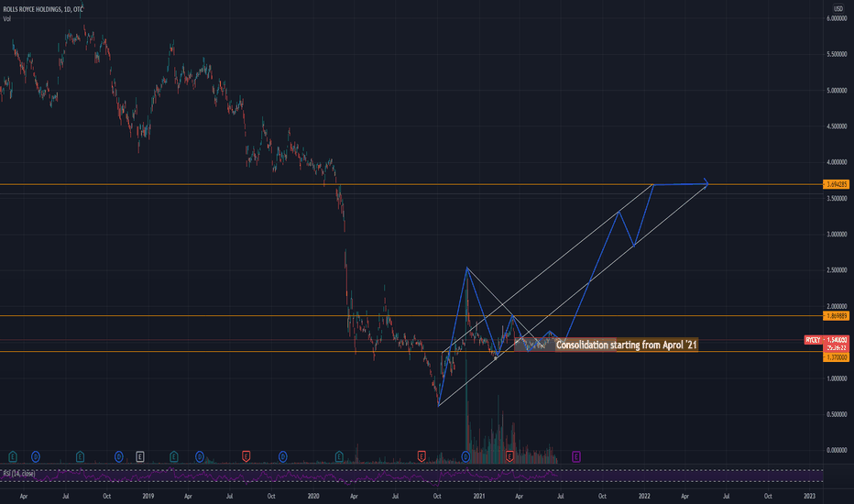
Task: Select the teal E earnings marker near Mar 2020
Action: (x=339, y=456)
